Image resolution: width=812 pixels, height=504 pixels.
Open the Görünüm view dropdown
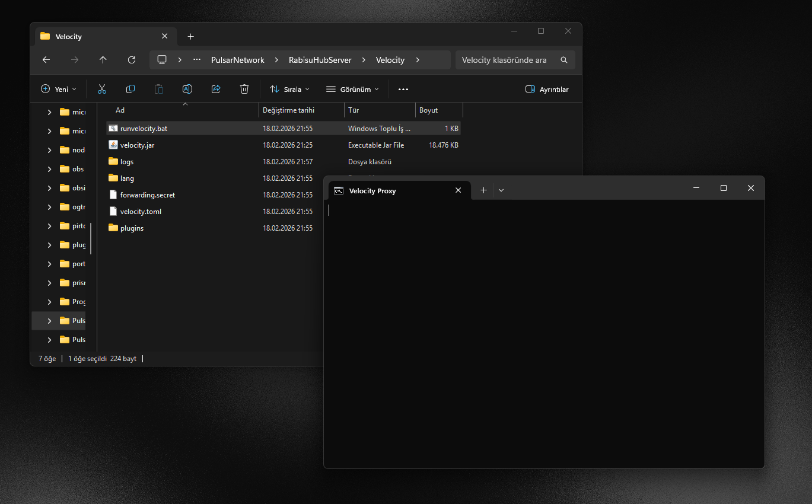[352, 90]
